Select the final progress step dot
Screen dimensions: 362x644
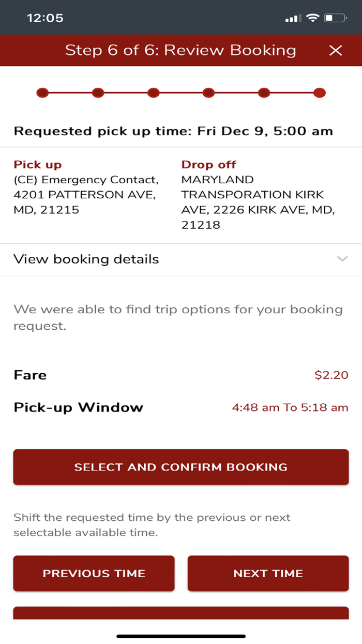pyautogui.click(x=320, y=93)
